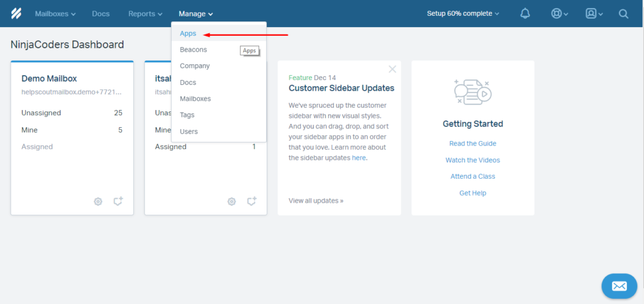The width and height of the screenshot is (644, 304).
Task: Start new conversation in Demo Mailbox
Action: point(118,201)
